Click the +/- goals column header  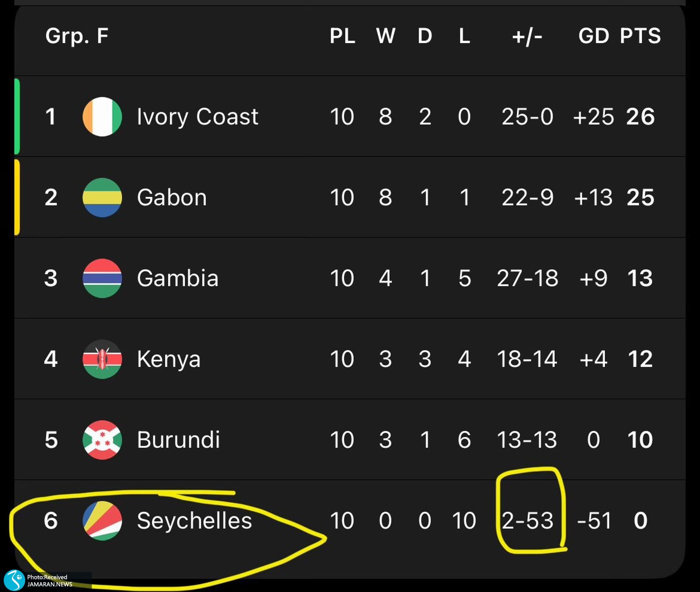tap(527, 36)
